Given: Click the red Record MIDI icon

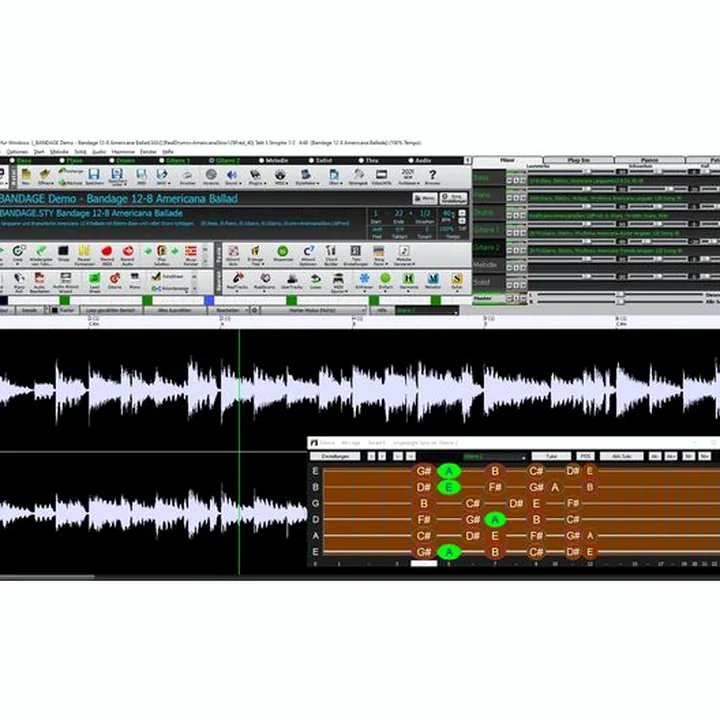Looking at the screenshot, I should coord(107,254).
